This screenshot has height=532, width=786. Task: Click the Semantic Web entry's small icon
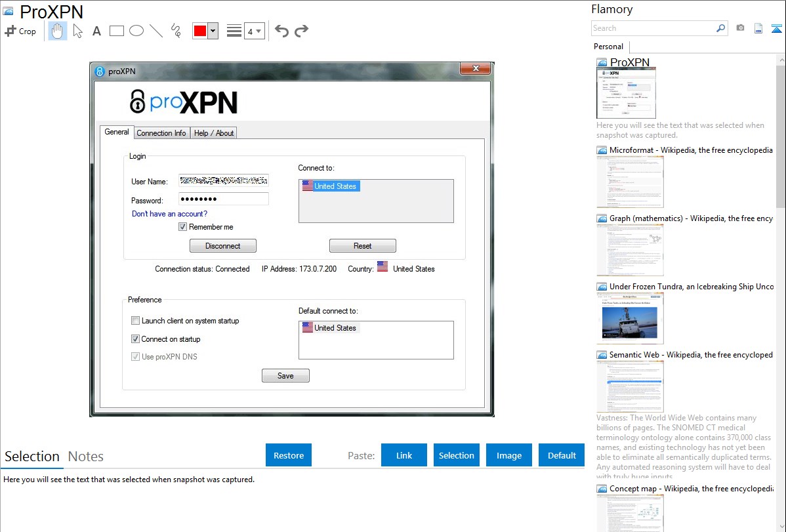click(602, 355)
